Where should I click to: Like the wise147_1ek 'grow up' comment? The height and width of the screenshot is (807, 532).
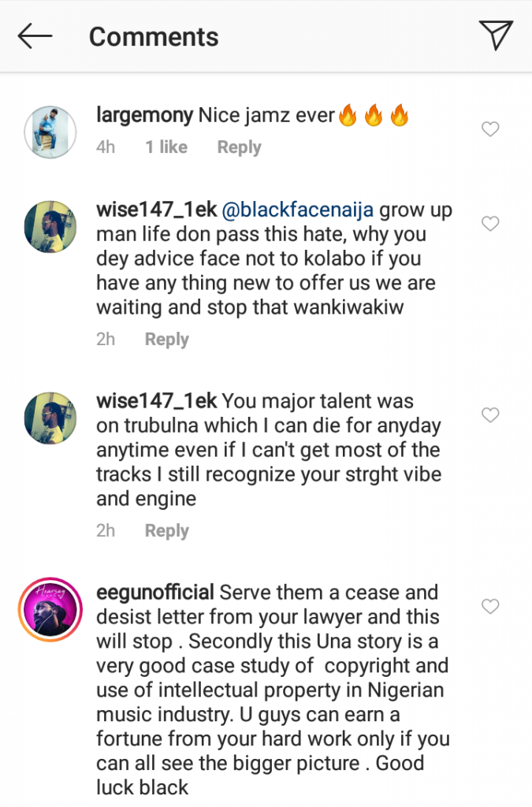490,224
